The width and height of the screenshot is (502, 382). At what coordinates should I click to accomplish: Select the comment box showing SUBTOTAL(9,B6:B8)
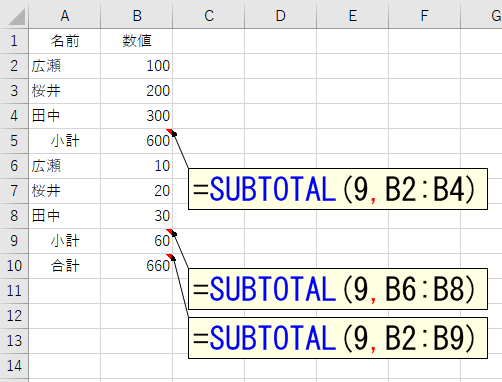[338, 289]
